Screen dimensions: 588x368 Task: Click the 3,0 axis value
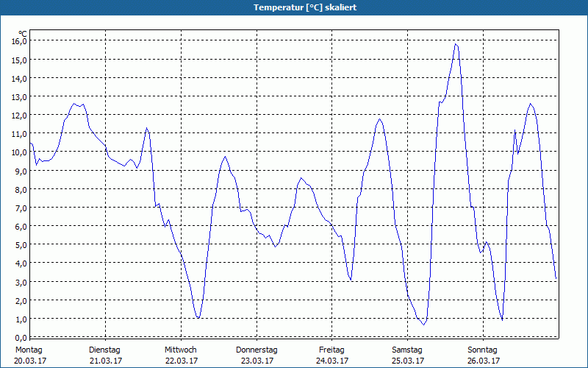(21, 283)
